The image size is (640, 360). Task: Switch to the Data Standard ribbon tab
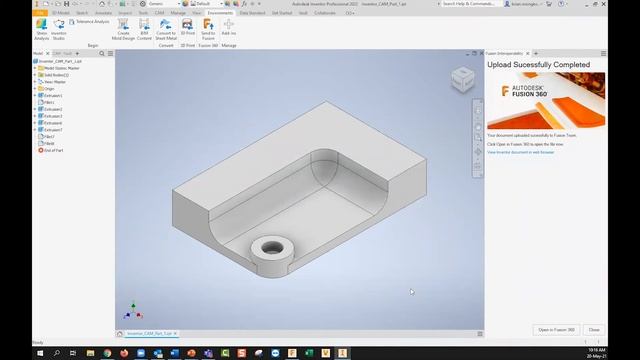[252, 13]
